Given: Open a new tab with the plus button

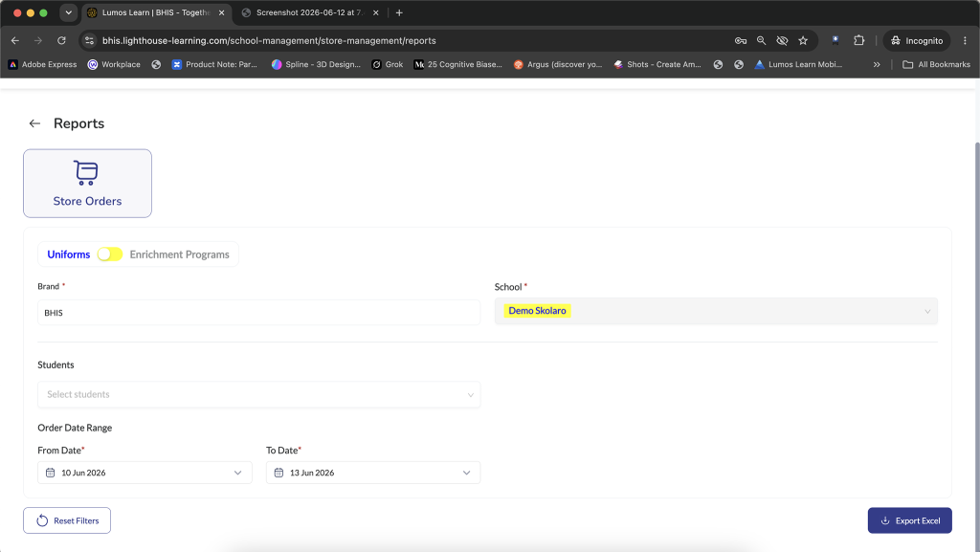Looking at the screenshot, I should click(399, 12).
